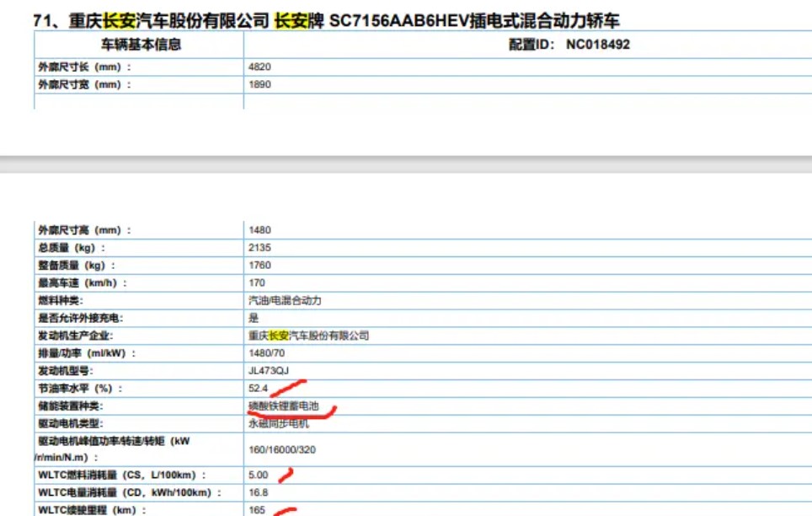Click the '配置ID:' label text

point(532,45)
